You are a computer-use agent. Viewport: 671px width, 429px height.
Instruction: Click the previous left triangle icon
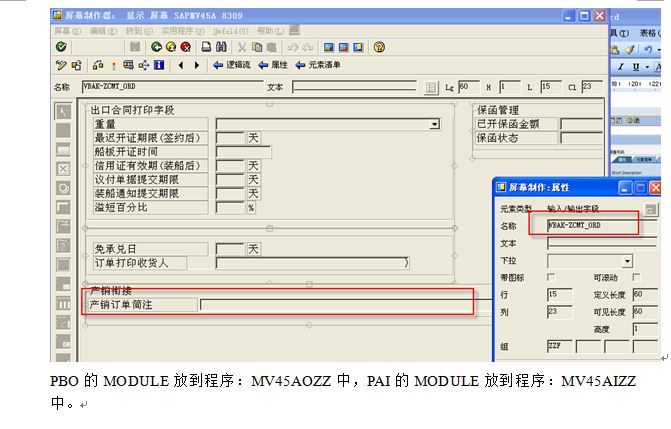tap(181, 65)
